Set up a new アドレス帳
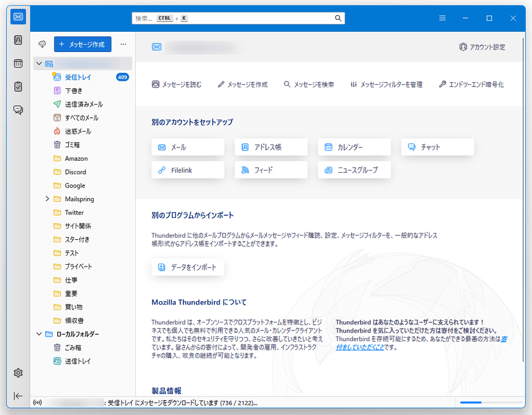The image size is (532, 415). [x=271, y=147]
